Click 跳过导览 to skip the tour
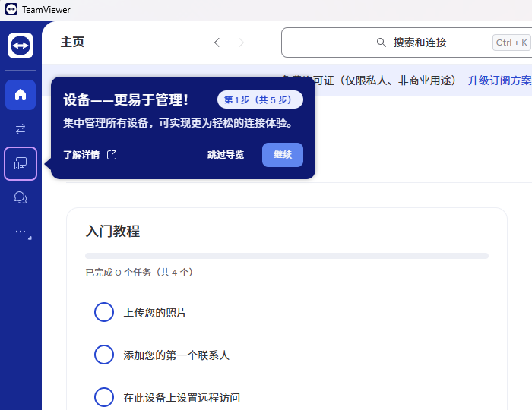Image resolution: width=532 pixels, height=410 pixels. point(226,155)
